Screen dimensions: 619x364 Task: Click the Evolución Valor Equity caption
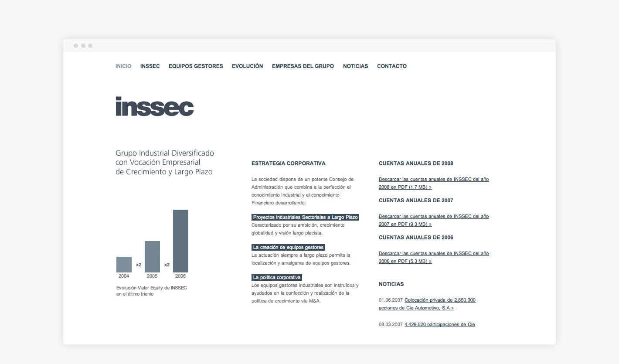point(151,291)
